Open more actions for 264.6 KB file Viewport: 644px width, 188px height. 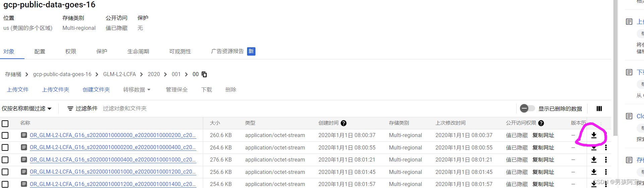(x=606, y=147)
